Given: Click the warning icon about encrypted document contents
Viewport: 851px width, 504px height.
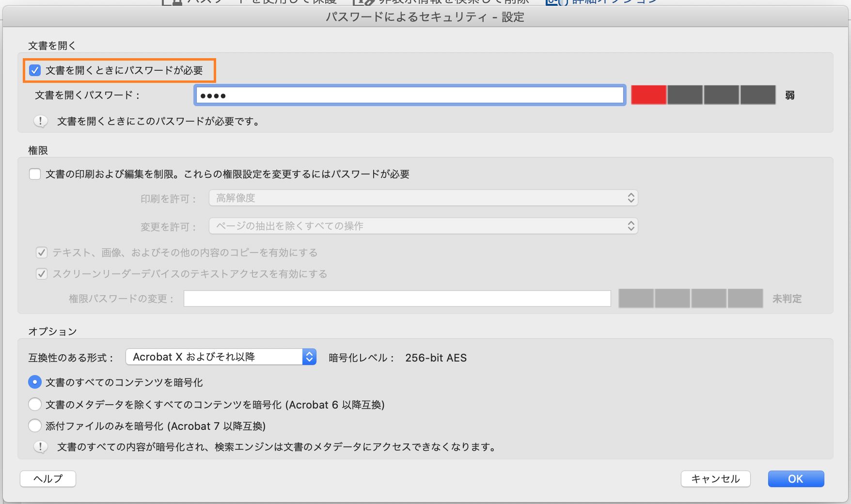Looking at the screenshot, I should pyautogui.click(x=41, y=447).
